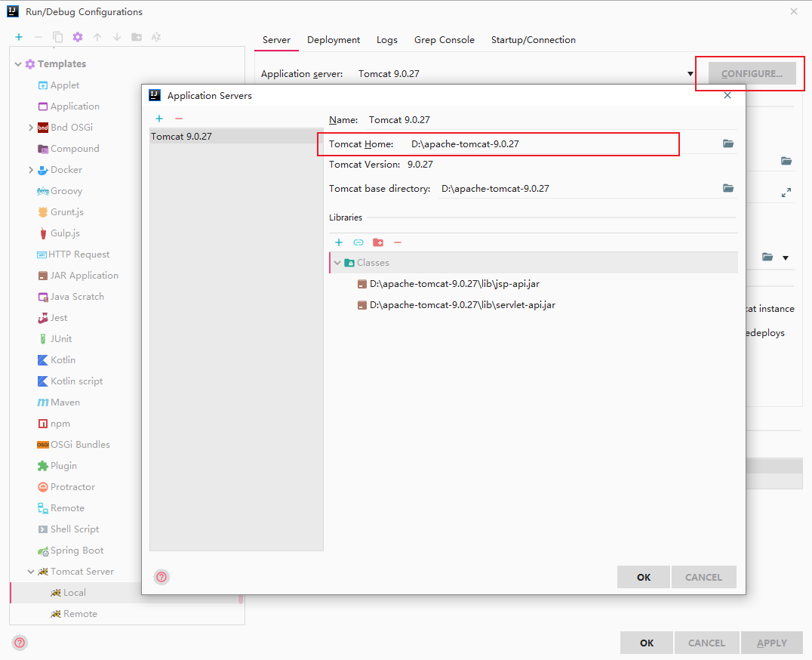Browse for Tomcat Home folder
Viewport: 812px width, 660px height.
[x=728, y=143]
